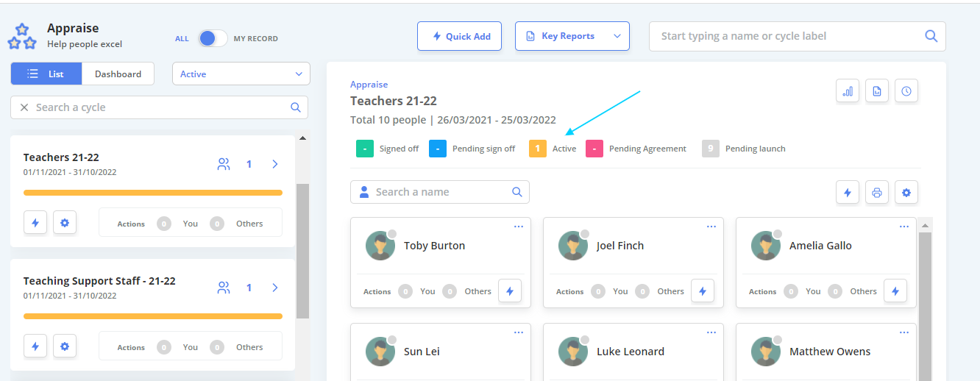
Task: Click the magnifier icon in top search bar
Action: pyautogui.click(x=931, y=36)
